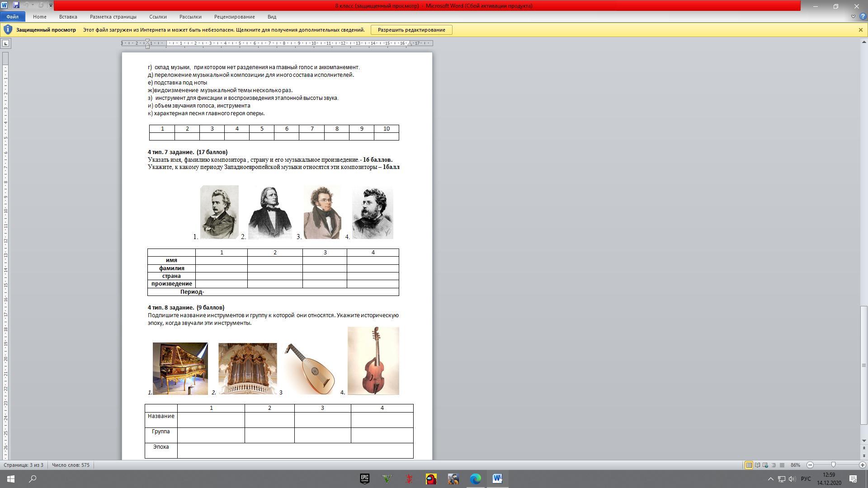
Task: Open the Файл tab
Action: point(12,17)
